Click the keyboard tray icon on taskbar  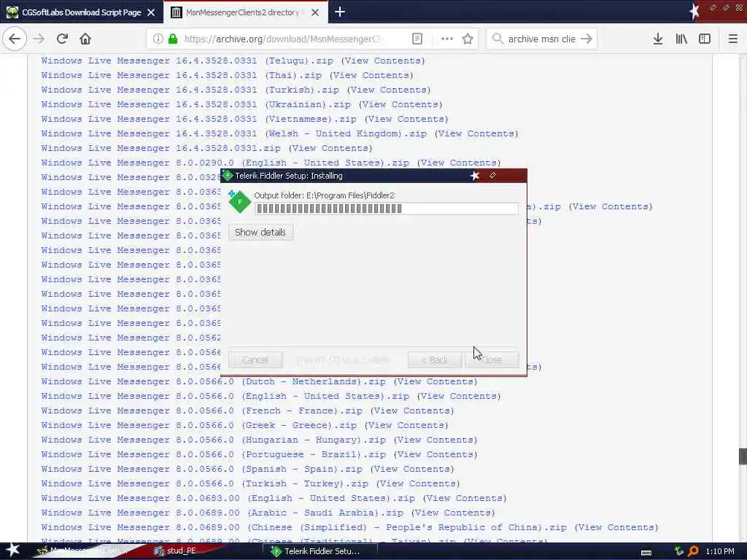pyautogui.click(x=646, y=552)
